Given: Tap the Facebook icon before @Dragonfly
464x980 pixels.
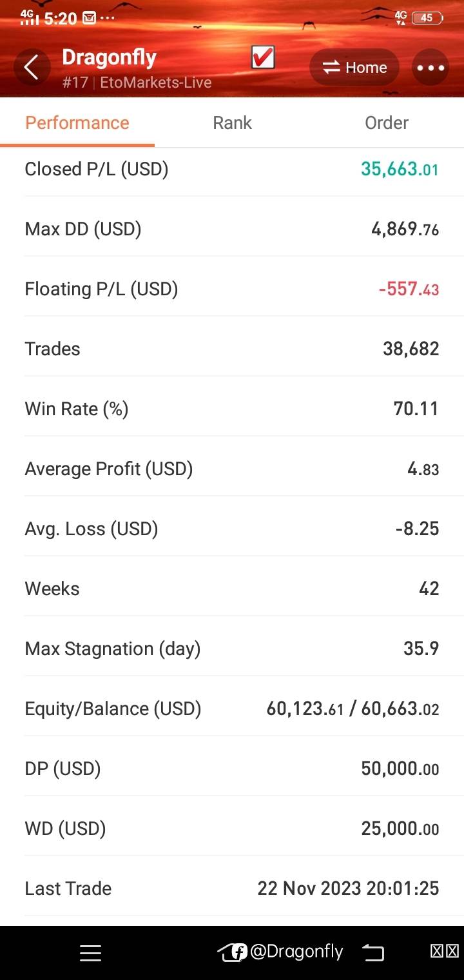Looking at the screenshot, I should [x=239, y=952].
